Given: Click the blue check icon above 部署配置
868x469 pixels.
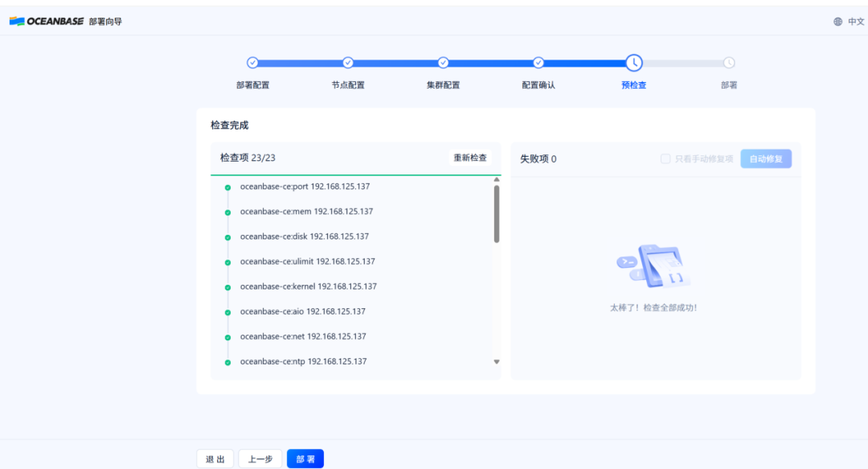Looking at the screenshot, I should 252,62.
